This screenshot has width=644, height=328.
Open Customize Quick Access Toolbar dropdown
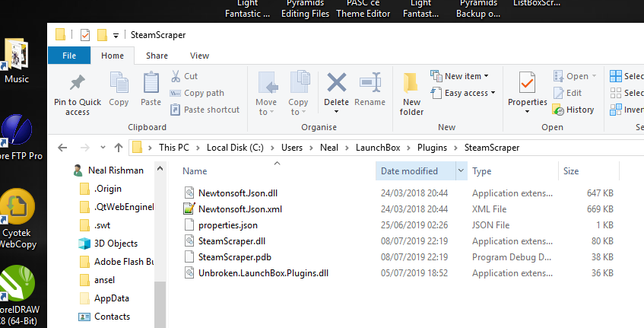coord(116,36)
